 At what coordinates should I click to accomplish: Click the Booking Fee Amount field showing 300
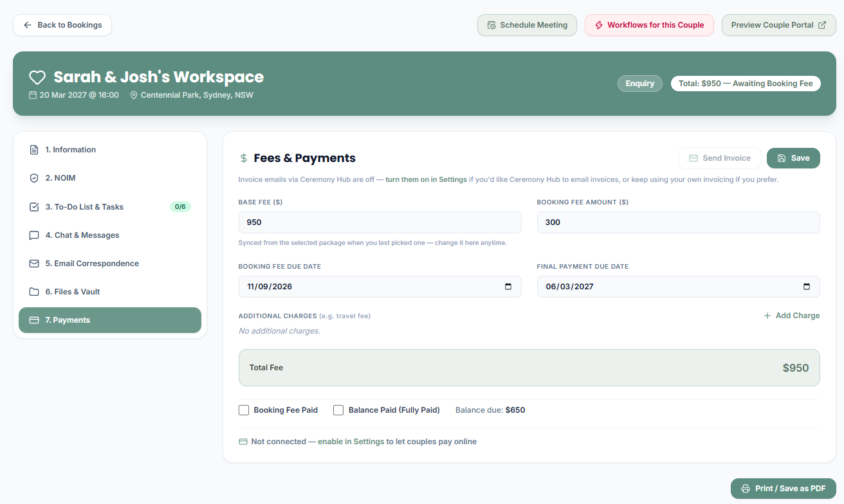pyautogui.click(x=679, y=222)
